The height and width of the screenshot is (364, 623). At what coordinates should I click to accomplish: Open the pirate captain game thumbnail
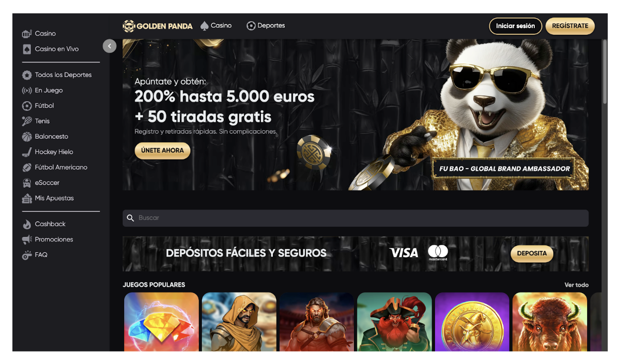click(x=395, y=322)
